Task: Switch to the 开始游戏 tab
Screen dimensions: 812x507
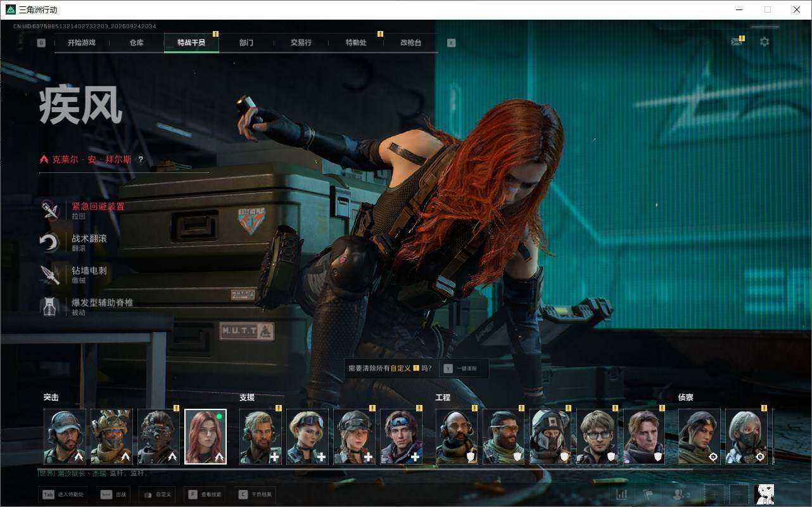Action: 82,43
